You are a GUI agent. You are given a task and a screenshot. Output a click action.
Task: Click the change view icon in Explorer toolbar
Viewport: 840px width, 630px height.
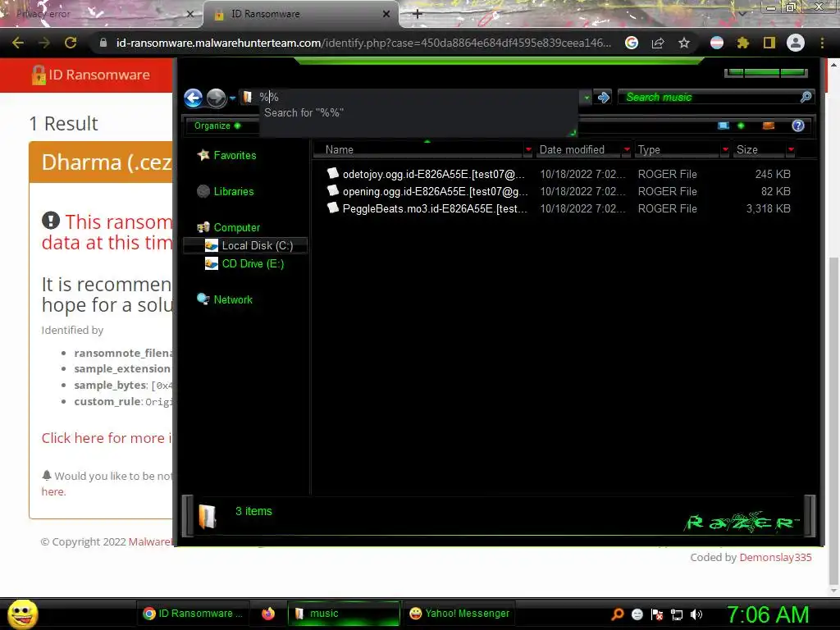[724, 126]
